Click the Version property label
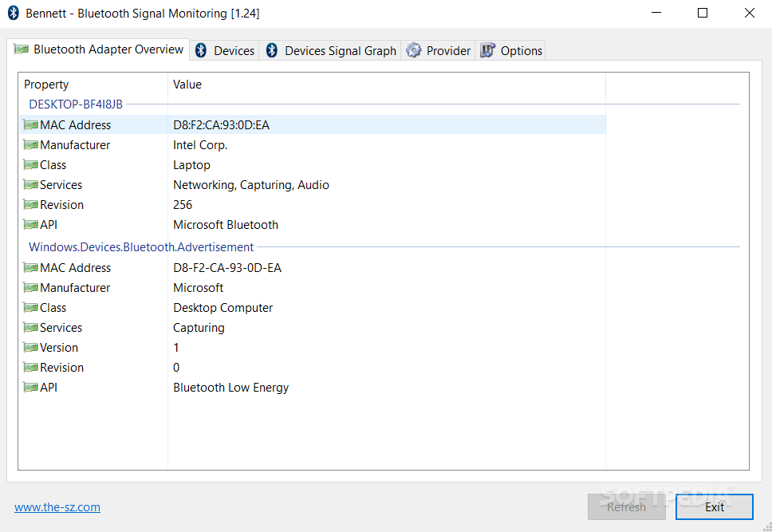Image resolution: width=772 pixels, height=532 pixels. pyautogui.click(x=59, y=348)
